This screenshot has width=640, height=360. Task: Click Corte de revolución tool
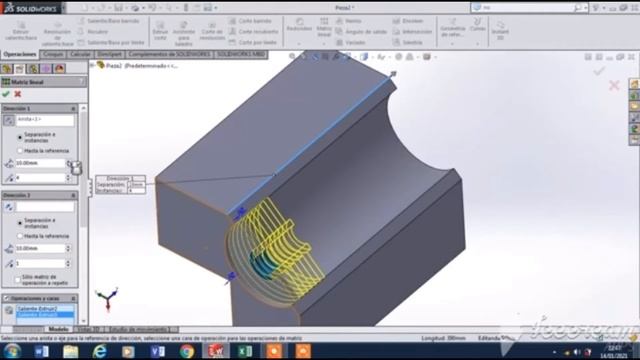212,31
